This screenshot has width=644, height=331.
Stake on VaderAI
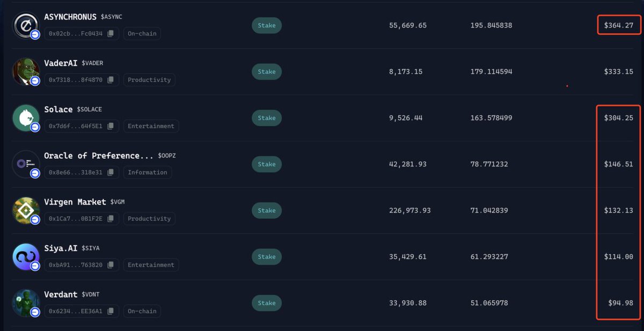coord(267,71)
